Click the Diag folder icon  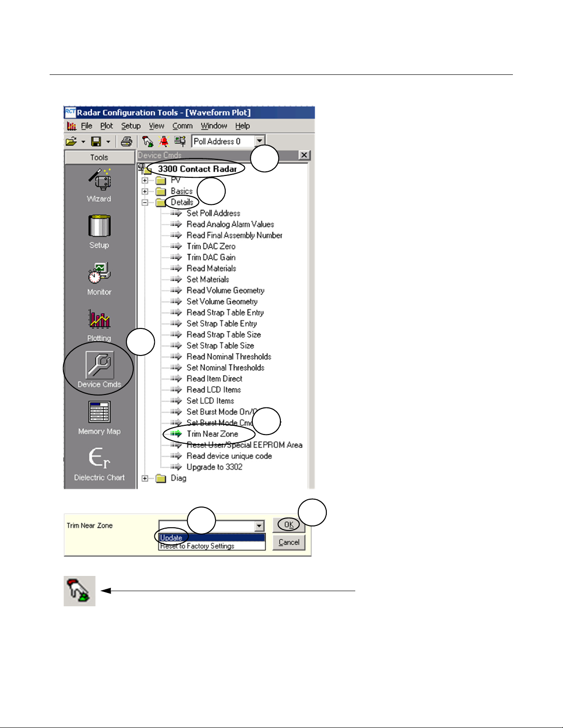[x=161, y=479]
